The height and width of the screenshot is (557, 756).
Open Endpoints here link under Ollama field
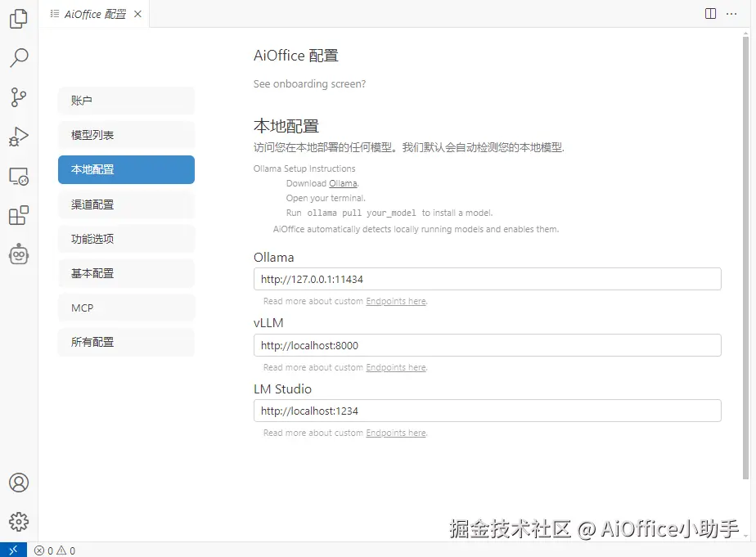click(x=396, y=301)
